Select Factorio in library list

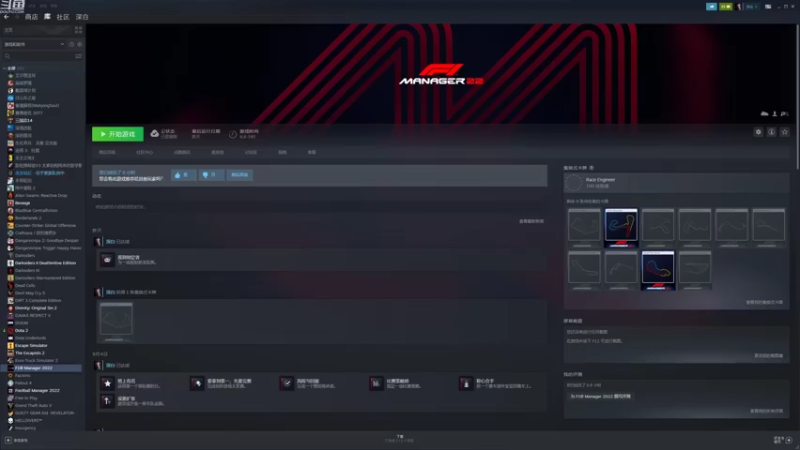click(x=22, y=376)
